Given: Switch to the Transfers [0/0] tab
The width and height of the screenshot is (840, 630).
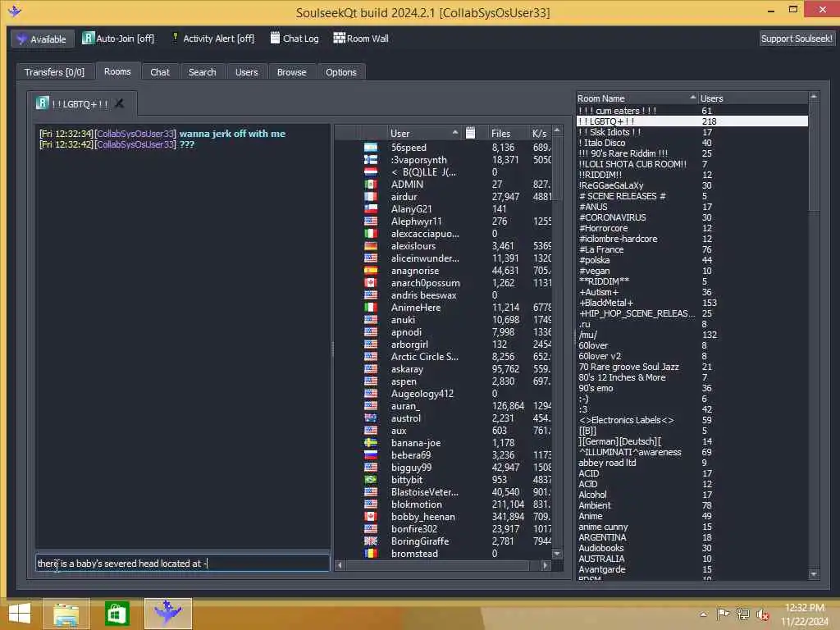Looking at the screenshot, I should coord(54,72).
